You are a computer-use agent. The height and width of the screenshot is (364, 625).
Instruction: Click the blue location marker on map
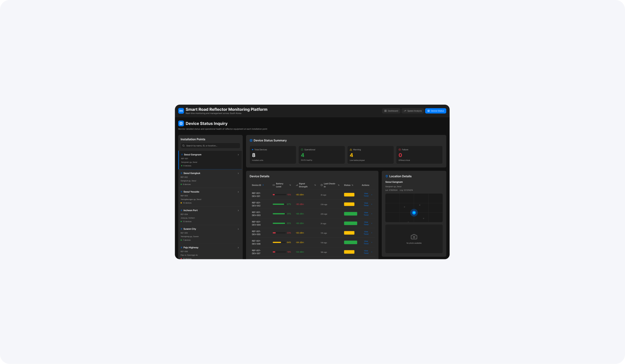[414, 213]
